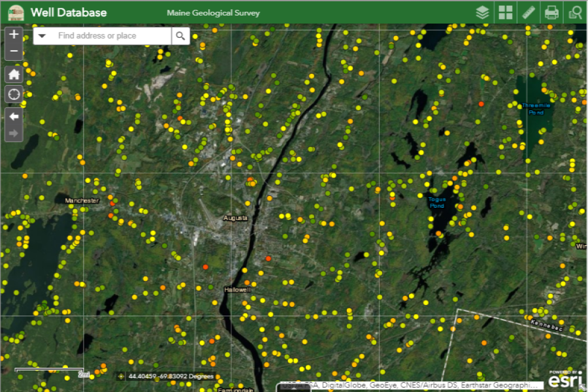This screenshot has height=392, width=588.
Task: Open the Print tool
Action: pos(552,12)
